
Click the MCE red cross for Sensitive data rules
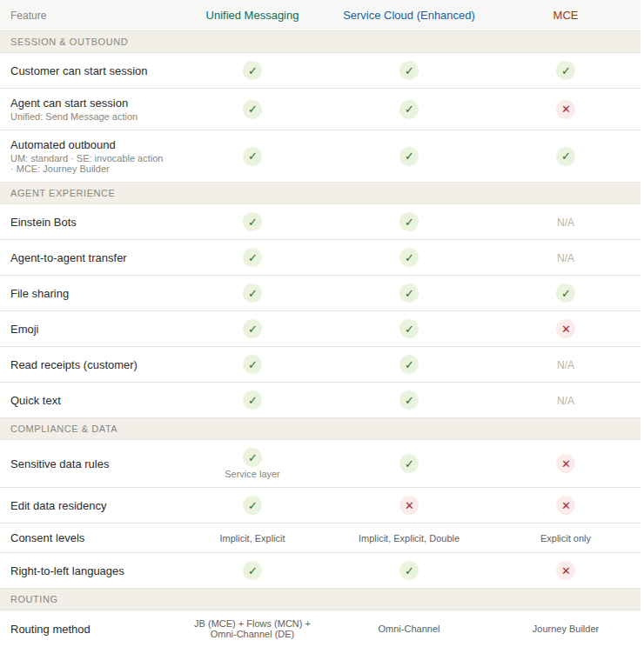click(565, 464)
